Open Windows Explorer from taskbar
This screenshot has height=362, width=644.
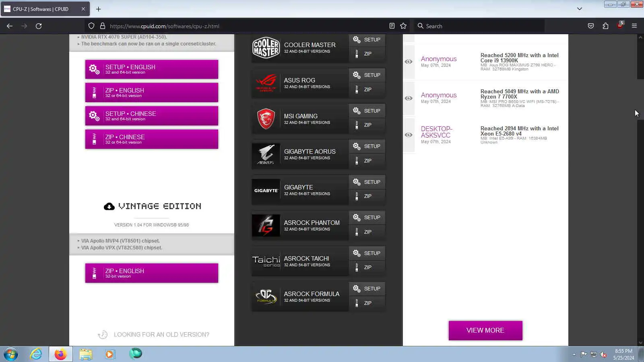pos(85,354)
